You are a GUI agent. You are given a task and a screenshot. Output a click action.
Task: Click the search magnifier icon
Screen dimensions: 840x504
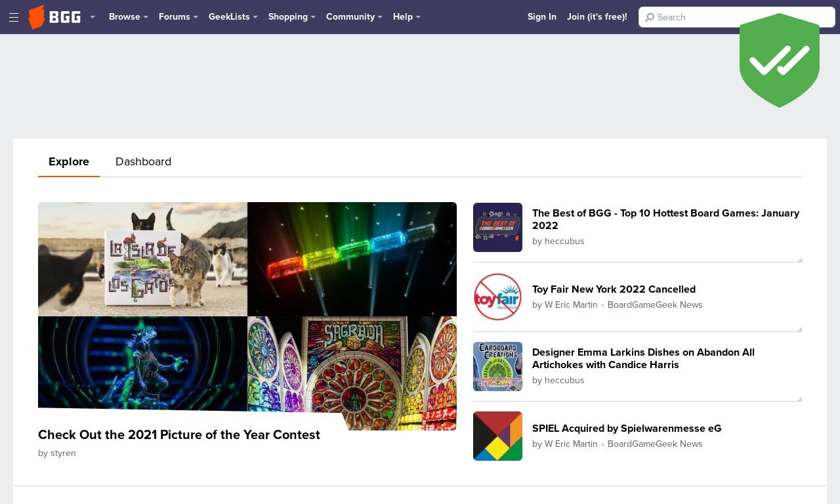(x=650, y=18)
